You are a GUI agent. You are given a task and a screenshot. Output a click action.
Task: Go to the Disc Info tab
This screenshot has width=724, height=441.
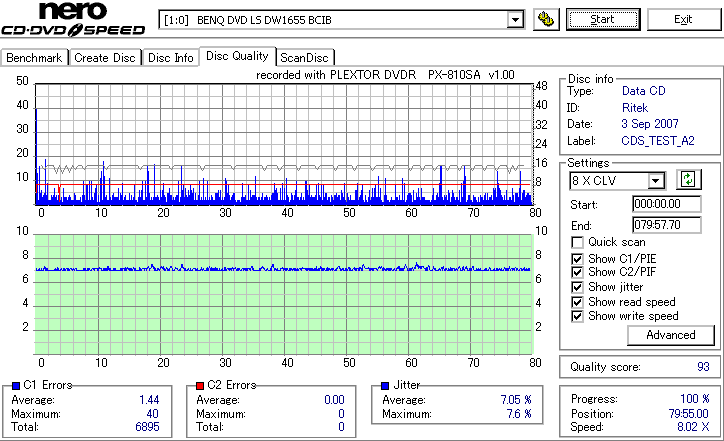pyautogui.click(x=170, y=58)
